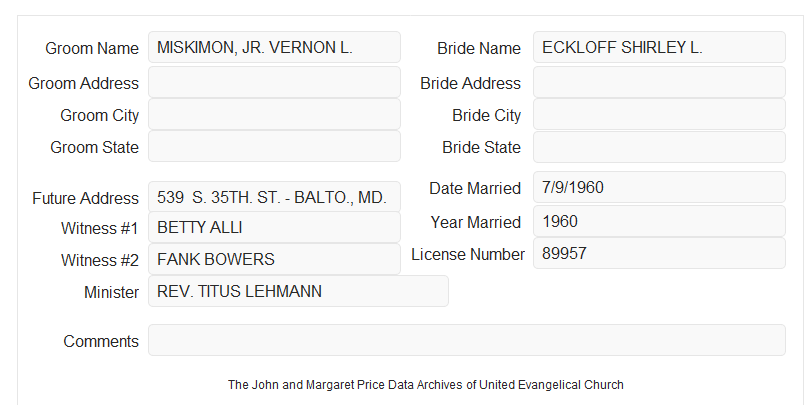Viewport: 805px width, 405px height.
Task: Click the License Number label
Action: [468, 255]
